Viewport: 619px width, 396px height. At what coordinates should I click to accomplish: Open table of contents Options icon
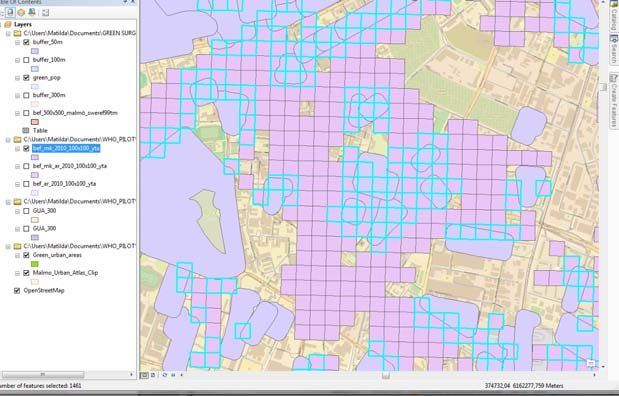[x=45, y=13]
